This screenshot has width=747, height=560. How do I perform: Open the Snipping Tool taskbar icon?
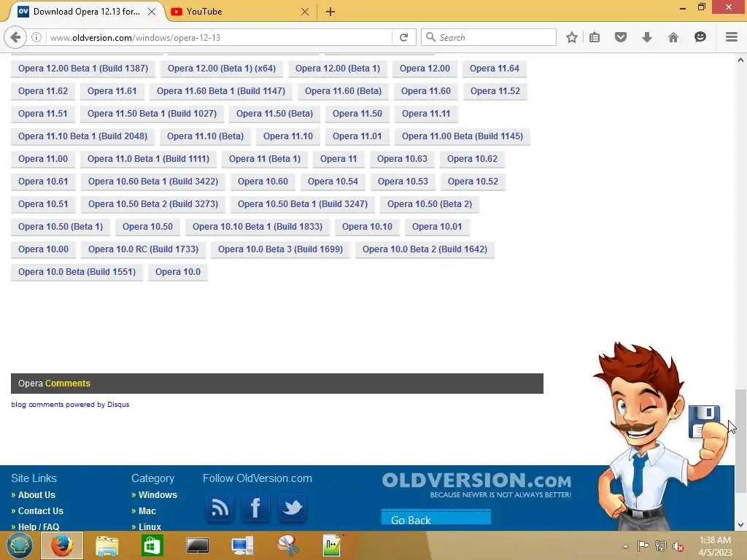[287, 545]
